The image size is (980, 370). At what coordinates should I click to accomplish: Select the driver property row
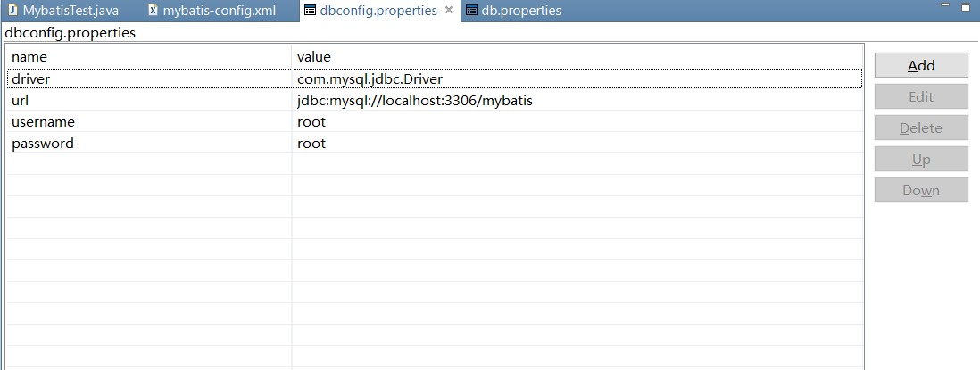pyautogui.click(x=435, y=78)
